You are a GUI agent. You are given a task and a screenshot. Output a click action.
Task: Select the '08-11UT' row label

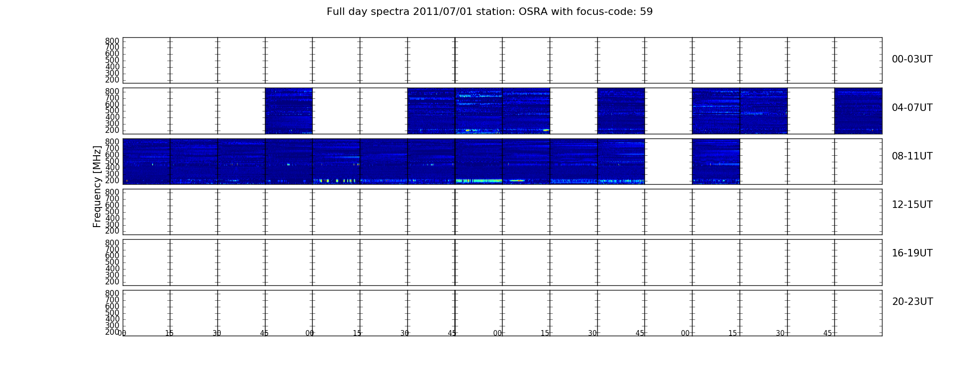(x=912, y=156)
